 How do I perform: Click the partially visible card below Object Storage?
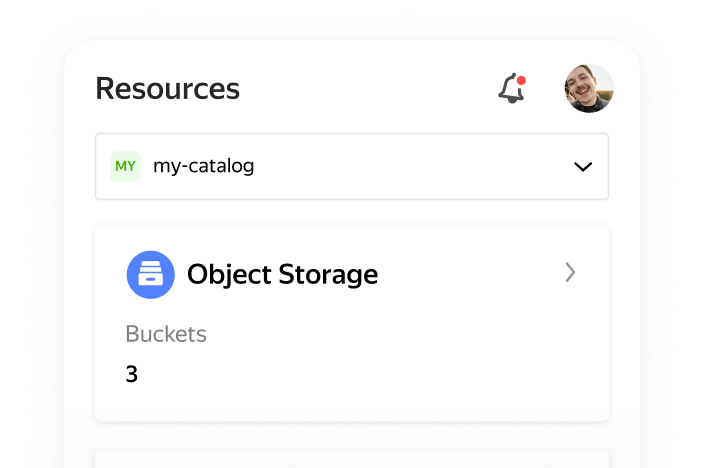click(352, 459)
